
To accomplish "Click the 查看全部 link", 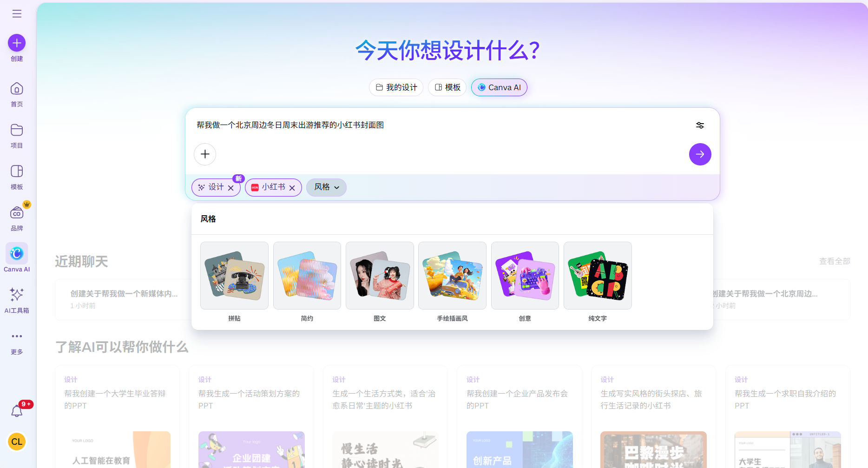I will pyautogui.click(x=834, y=261).
